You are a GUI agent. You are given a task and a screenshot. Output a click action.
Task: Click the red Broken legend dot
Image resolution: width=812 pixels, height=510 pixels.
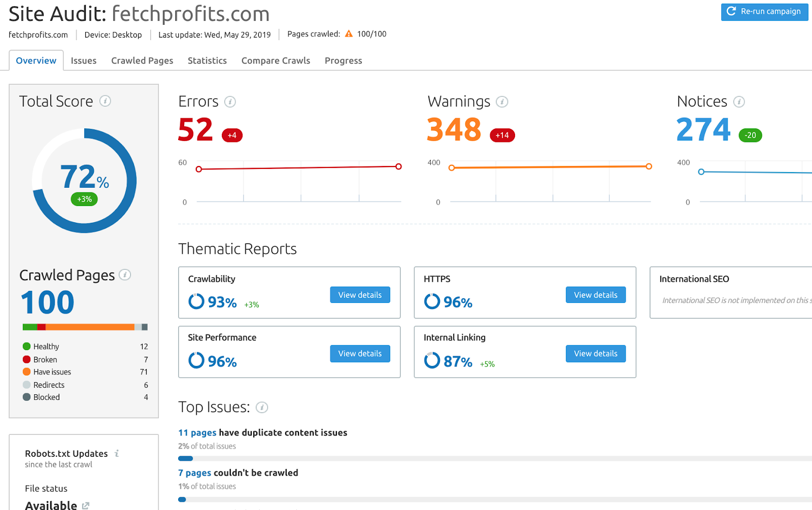point(27,359)
